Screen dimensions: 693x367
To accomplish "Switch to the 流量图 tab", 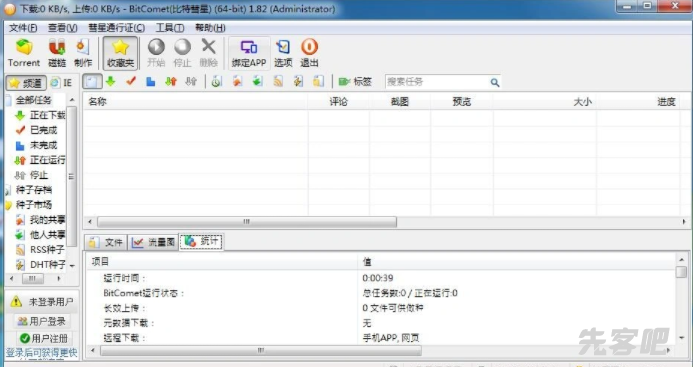I will (153, 242).
